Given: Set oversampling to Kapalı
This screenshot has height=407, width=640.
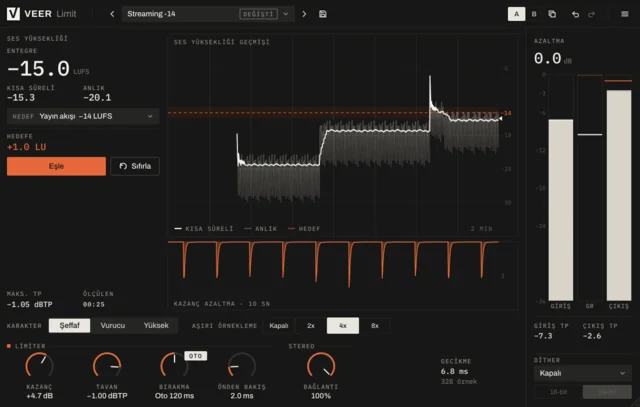Looking at the screenshot, I should pyautogui.click(x=279, y=325).
